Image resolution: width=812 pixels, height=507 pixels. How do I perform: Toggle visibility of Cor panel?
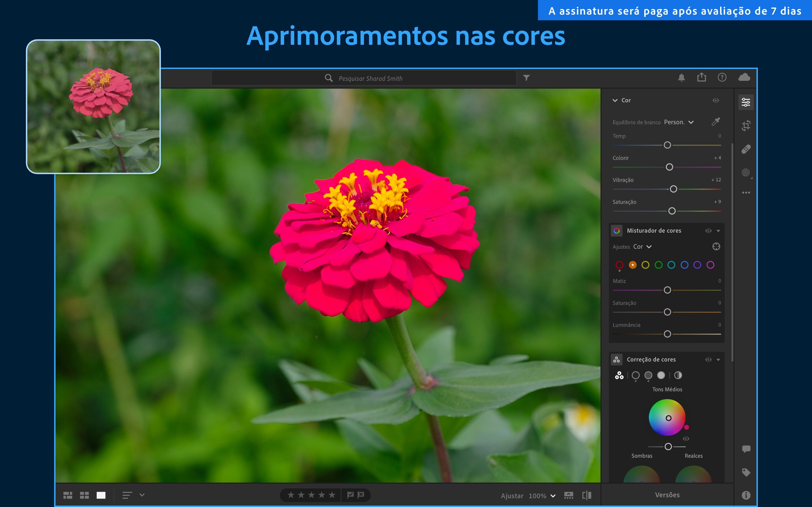(x=715, y=100)
